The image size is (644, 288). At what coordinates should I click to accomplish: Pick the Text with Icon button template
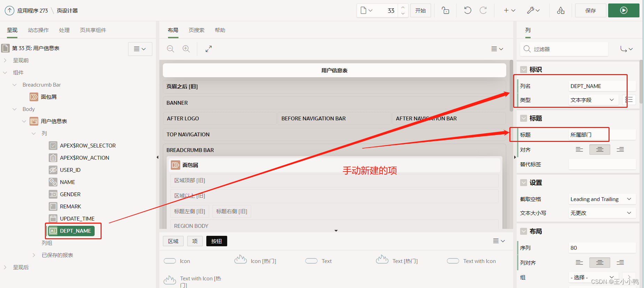(x=471, y=261)
